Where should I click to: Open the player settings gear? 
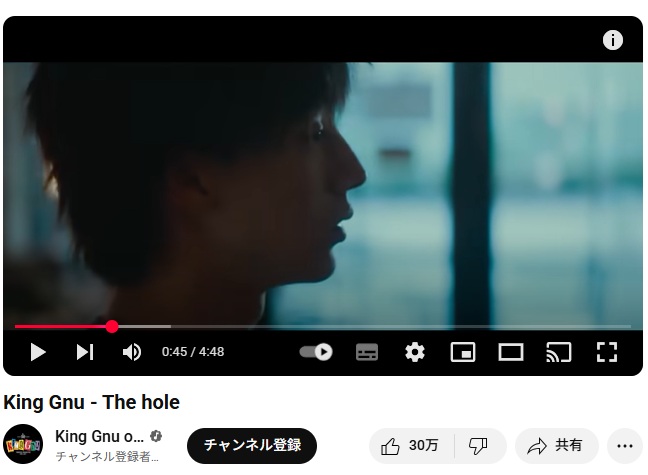415,352
